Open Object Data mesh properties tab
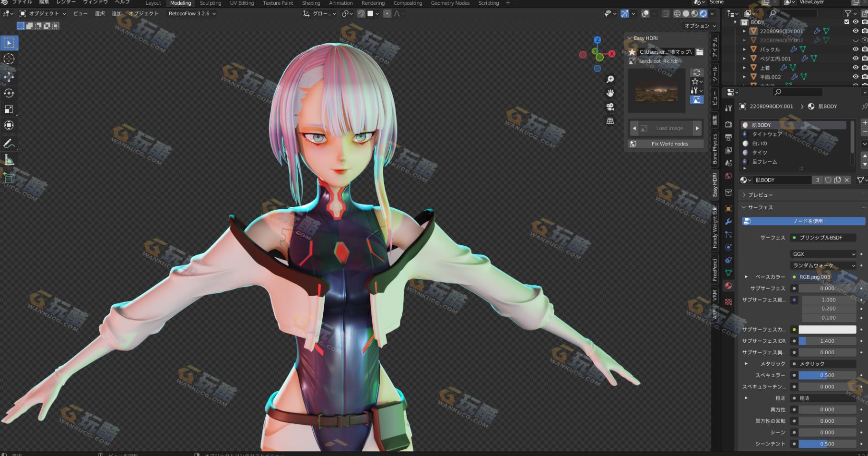Screen dimensions: 868x456 (x=728, y=273)
